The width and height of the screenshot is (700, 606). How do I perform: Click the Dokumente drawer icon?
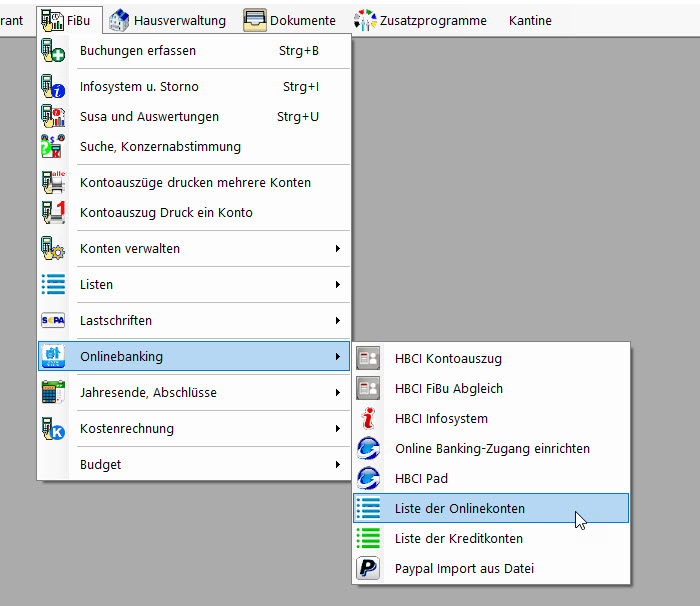point(255,20)
